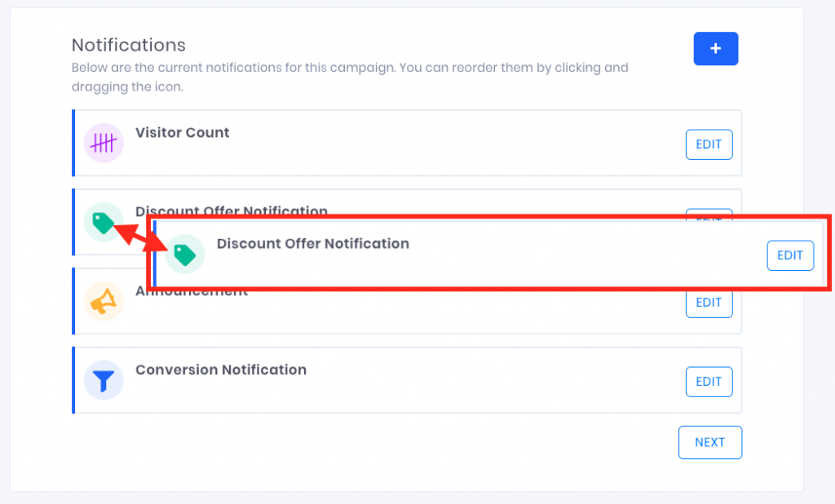835x504 pixels.
Task: Select the Visitor Count tally icon
Action: click(x=104, y=142)
